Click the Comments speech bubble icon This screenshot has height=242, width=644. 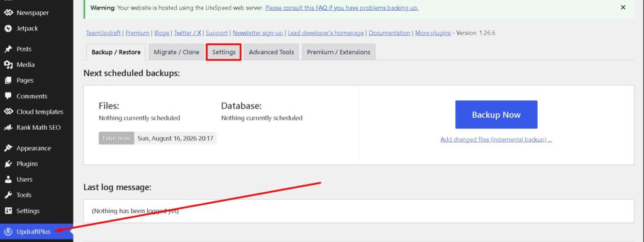tap(8, 96)
